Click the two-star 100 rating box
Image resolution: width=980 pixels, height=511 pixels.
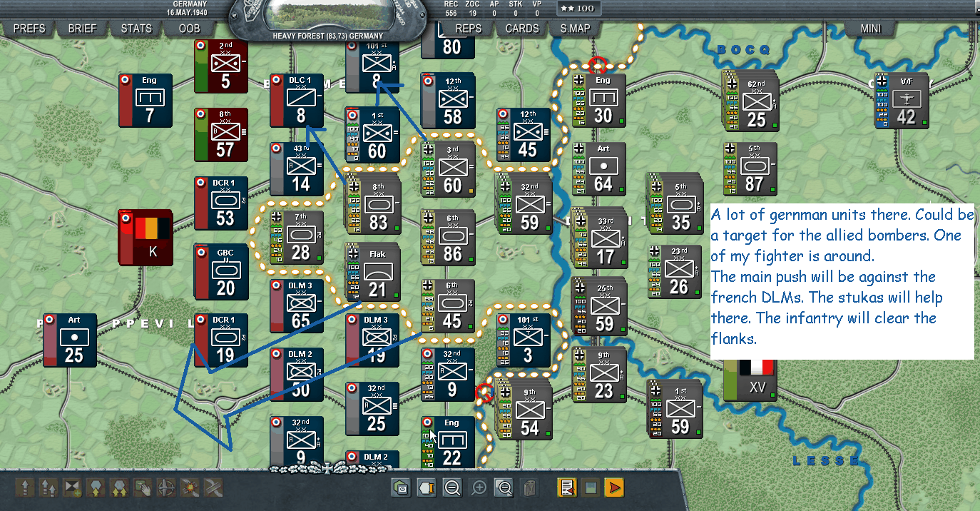579,9
